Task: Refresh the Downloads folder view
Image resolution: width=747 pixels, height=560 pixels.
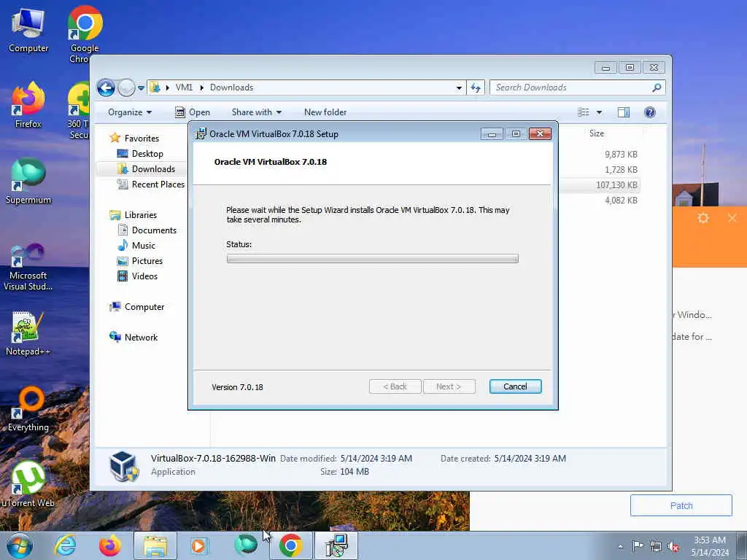Action: pyautogui.click(x=476, y=87)
